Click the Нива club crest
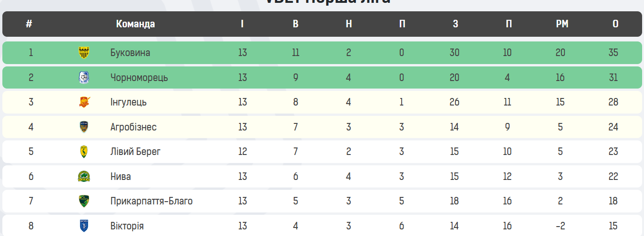 84,177
